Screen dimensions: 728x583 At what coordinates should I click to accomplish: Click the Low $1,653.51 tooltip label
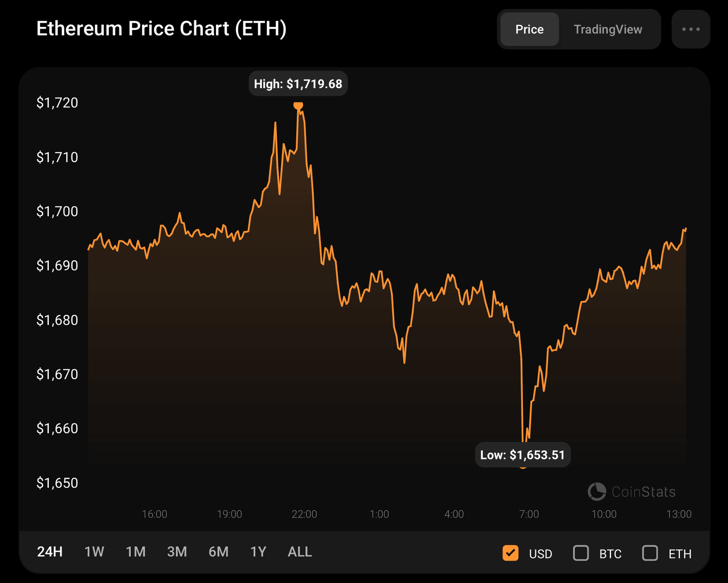click(x=522, y=455)
